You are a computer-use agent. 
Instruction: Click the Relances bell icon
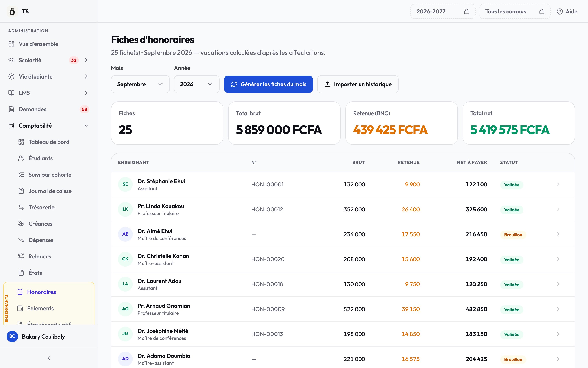(21, 256)
